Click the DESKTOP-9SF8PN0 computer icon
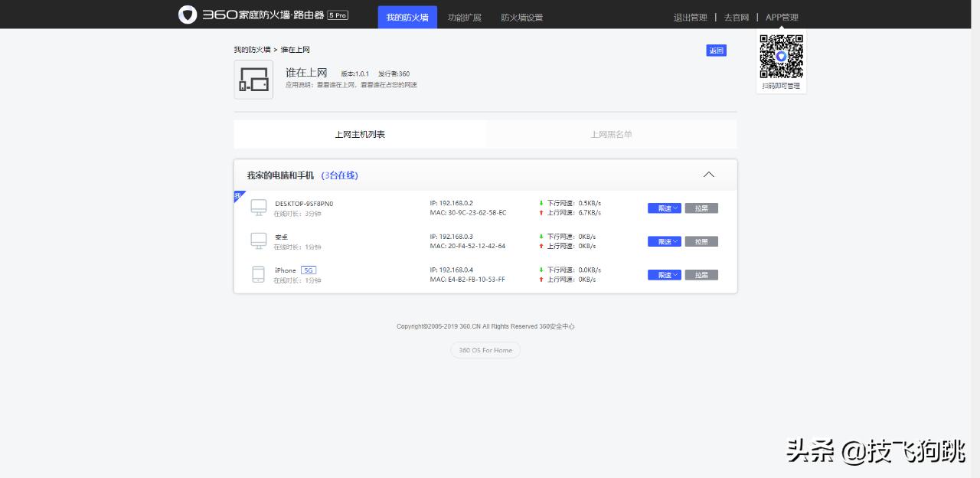 tap(258, 207)
